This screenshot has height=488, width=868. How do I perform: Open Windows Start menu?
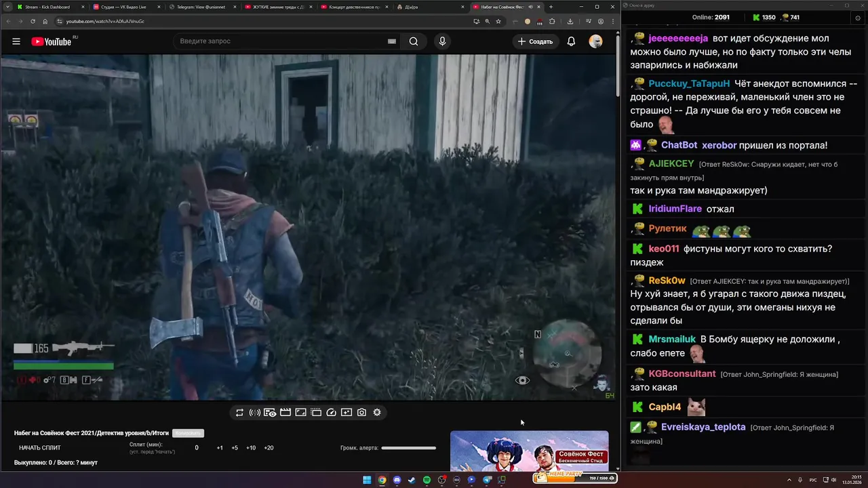367,480
